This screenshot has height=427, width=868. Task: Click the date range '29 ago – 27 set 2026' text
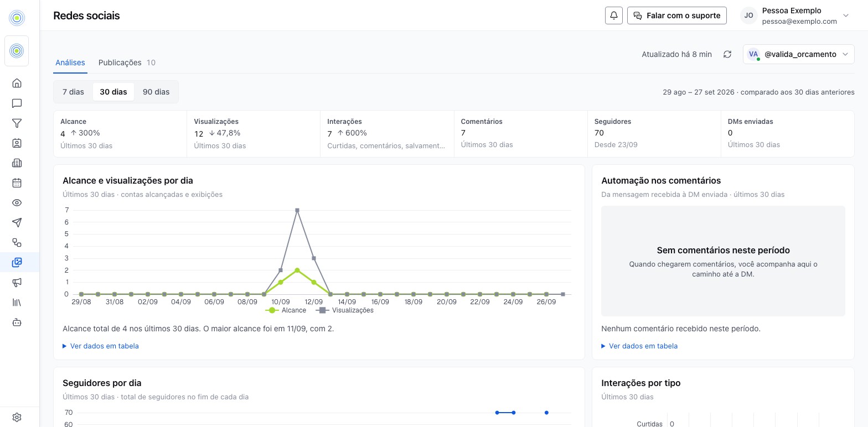pyautogui.click(x=699, y=92)
